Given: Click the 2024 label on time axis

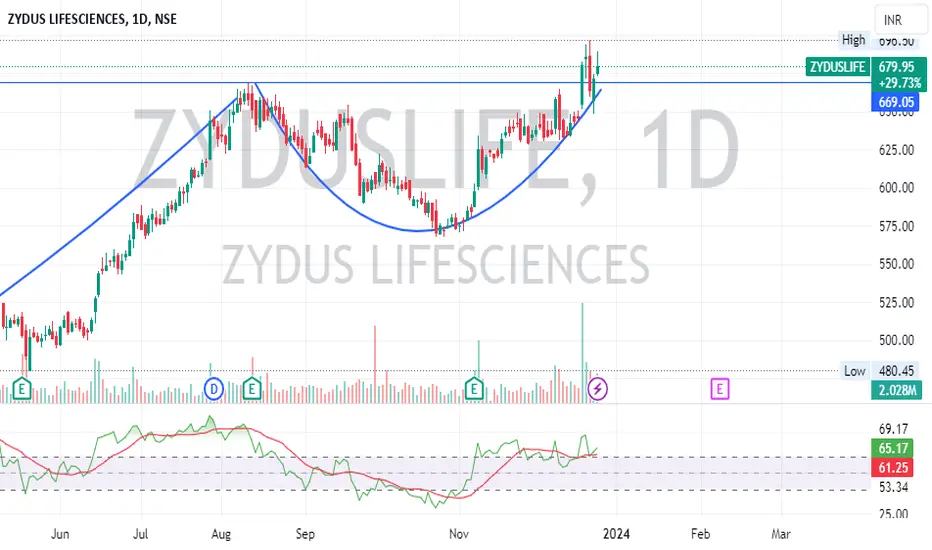Looking at the screenshot, I should [x=616, y=534].
